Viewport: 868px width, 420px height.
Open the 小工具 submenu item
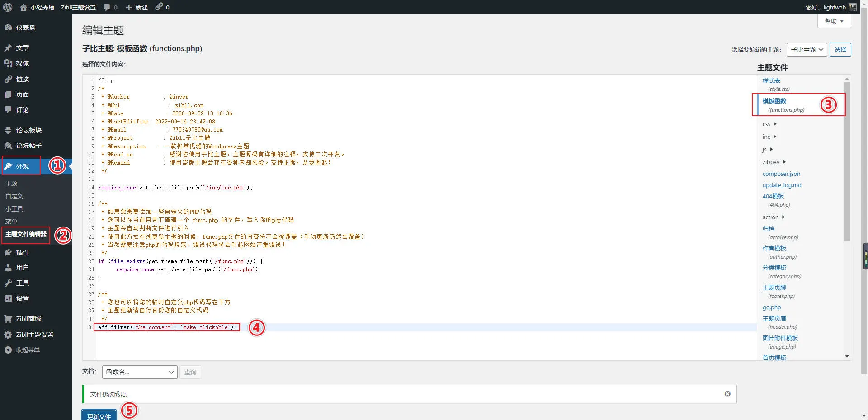tap(14, 209)
